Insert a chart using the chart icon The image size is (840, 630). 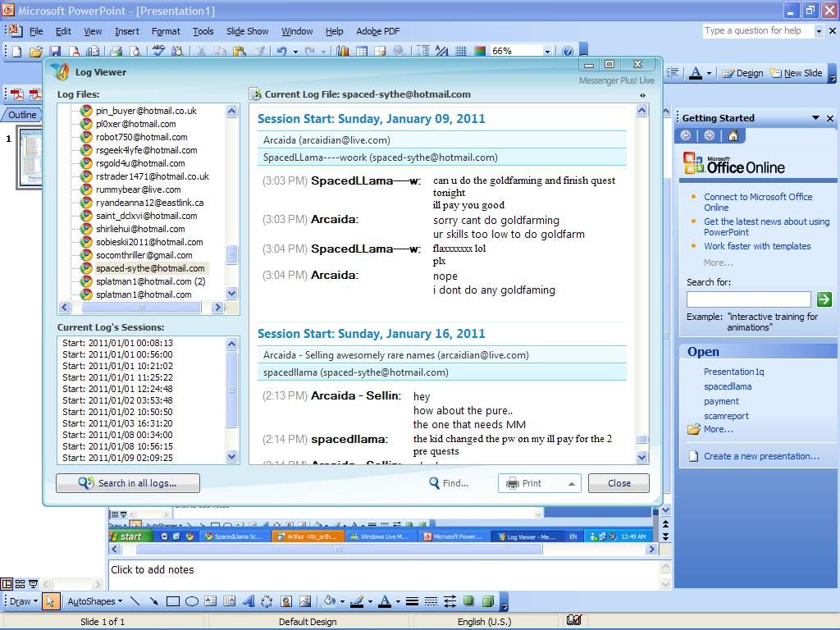[343, 51]
